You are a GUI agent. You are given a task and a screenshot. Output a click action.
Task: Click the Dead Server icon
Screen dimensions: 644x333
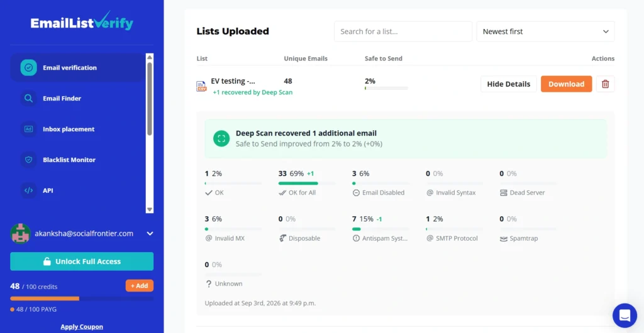(504, 193)
